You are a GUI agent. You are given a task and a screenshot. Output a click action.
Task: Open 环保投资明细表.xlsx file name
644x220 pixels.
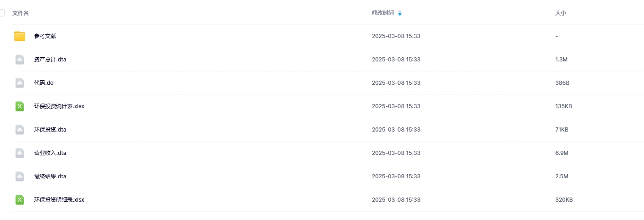pos(59,200)
